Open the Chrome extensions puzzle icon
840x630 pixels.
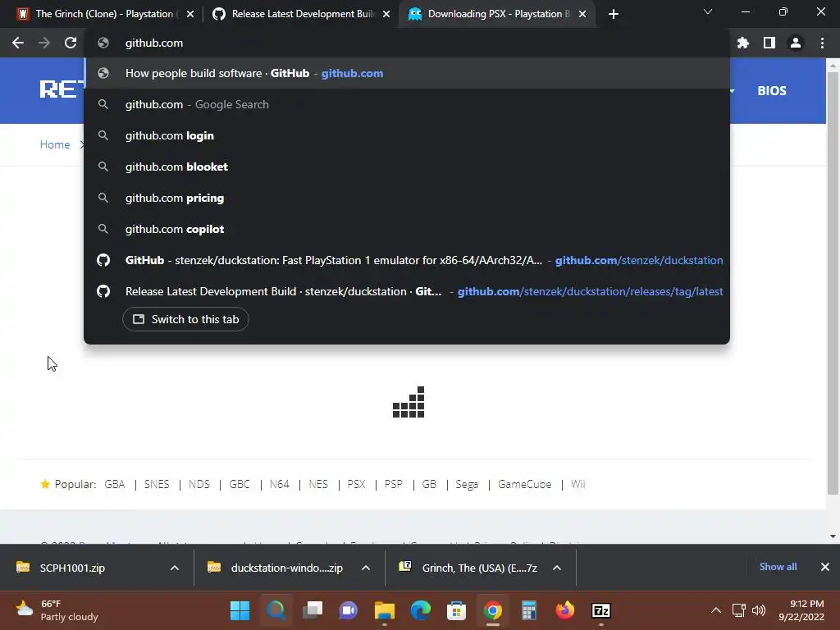[x=743, y=43]
